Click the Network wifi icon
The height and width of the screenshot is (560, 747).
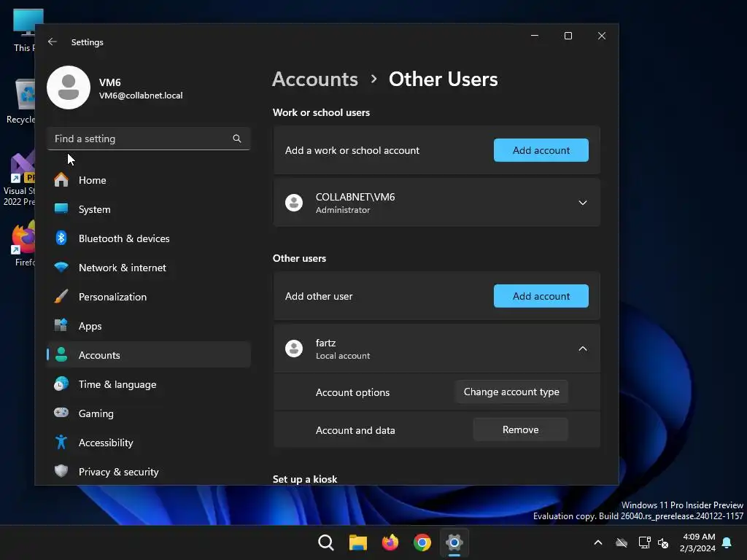pos(61,267)
